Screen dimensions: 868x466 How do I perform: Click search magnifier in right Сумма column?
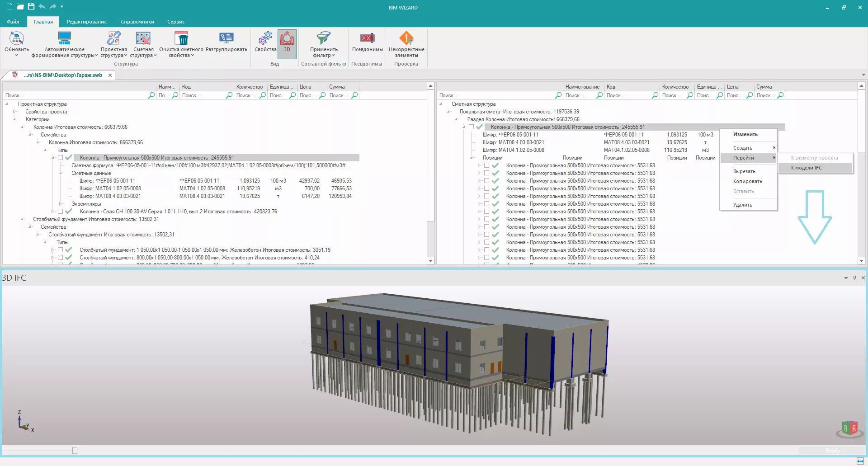click(780, 95)
